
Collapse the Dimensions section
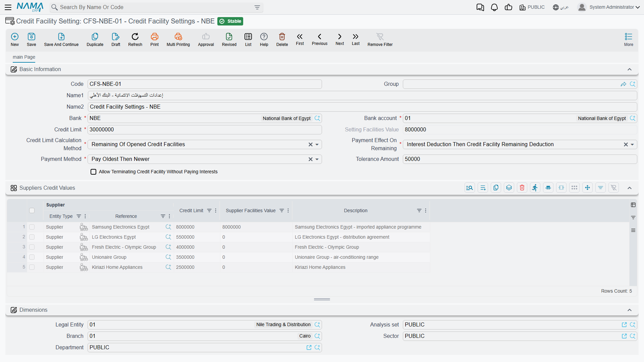click(x=630, y=310)
